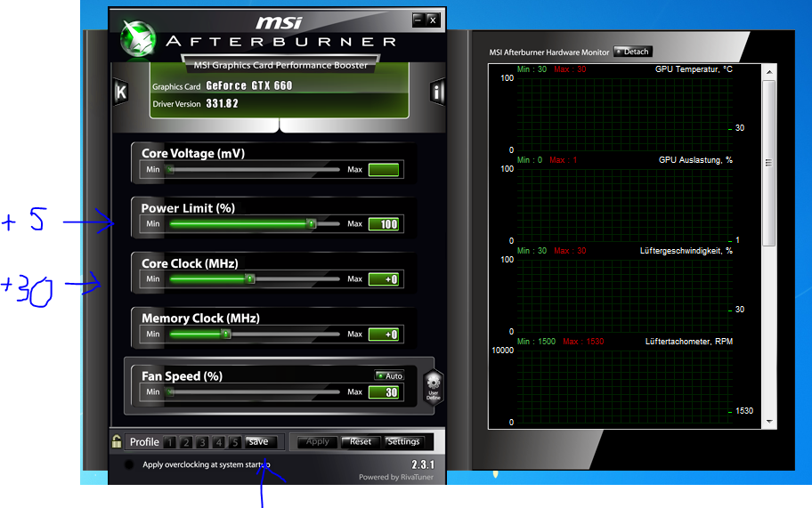Select profile slot 2

pyautogui.click(x=186, y=442)
